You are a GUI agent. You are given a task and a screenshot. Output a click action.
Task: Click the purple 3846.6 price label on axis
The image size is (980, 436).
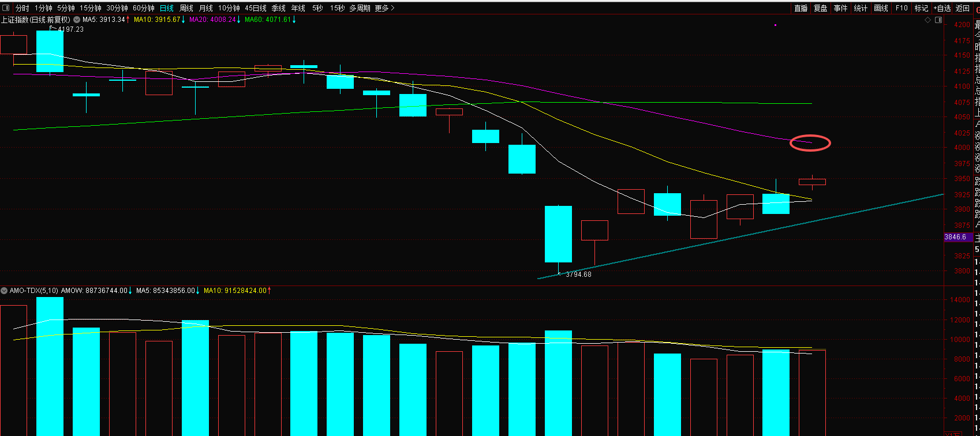[x=955, y=237]
